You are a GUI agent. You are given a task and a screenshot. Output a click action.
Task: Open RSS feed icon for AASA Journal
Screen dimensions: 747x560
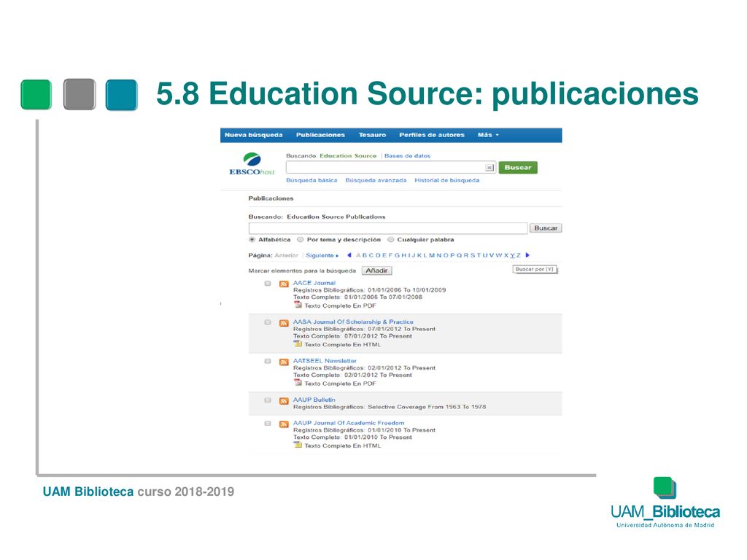pos(284,323)
